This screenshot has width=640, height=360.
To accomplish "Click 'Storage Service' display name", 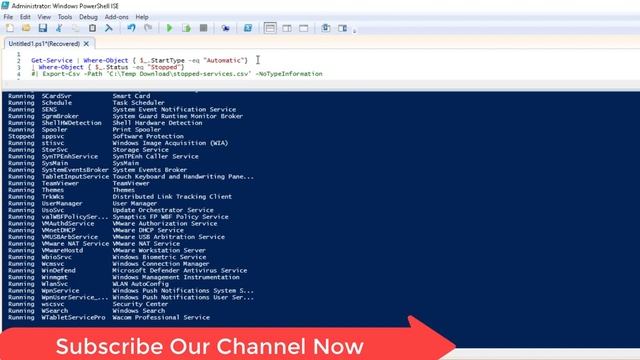I will pyautogui.click(x=140, y=150).
